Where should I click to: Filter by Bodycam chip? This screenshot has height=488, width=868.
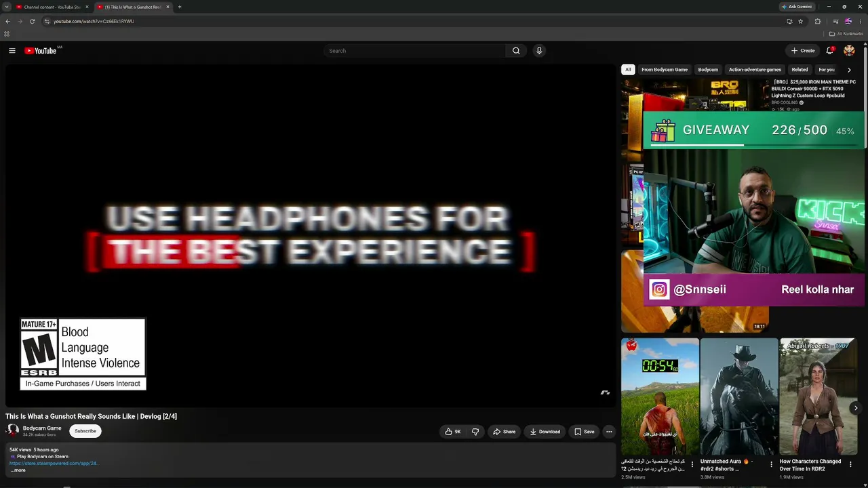click(x=708, y=70)
